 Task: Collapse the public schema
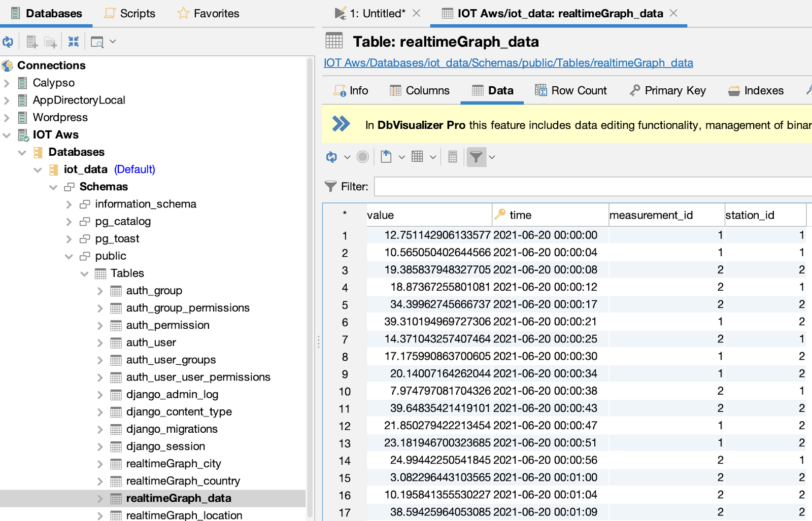(x=69, y=256)
